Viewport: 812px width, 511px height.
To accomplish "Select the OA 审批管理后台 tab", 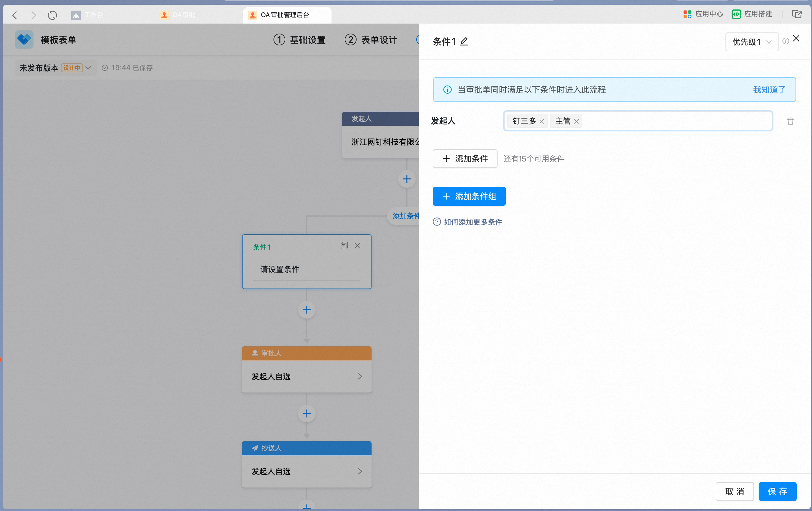I will pos(287,15).
